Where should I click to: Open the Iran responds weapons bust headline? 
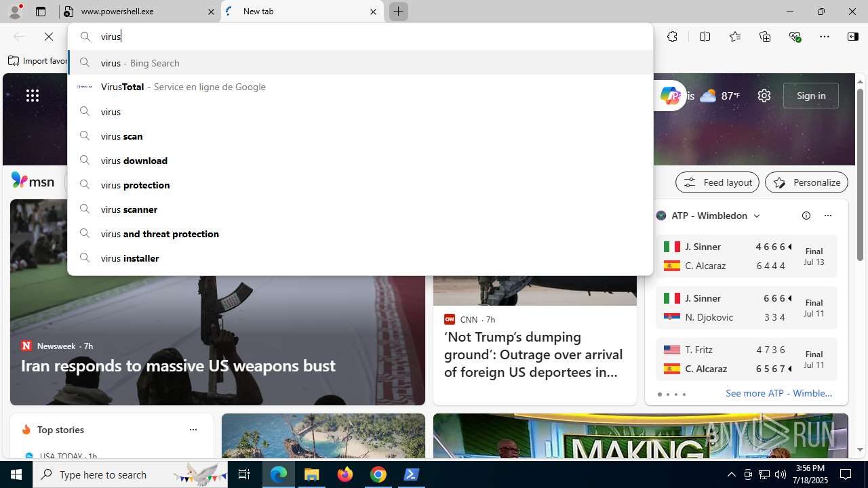pyautogui.click(x=178, y=365)
